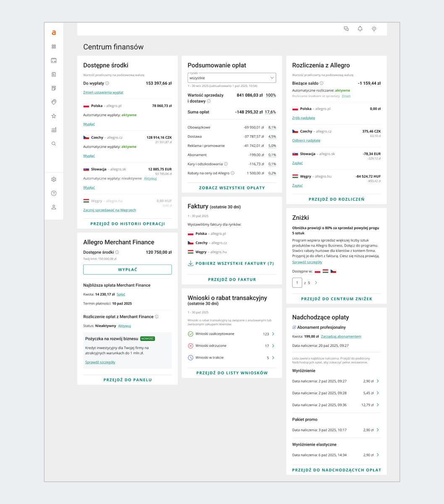
Task: Click the lightbulb tips icon in header
Action: 374,29
